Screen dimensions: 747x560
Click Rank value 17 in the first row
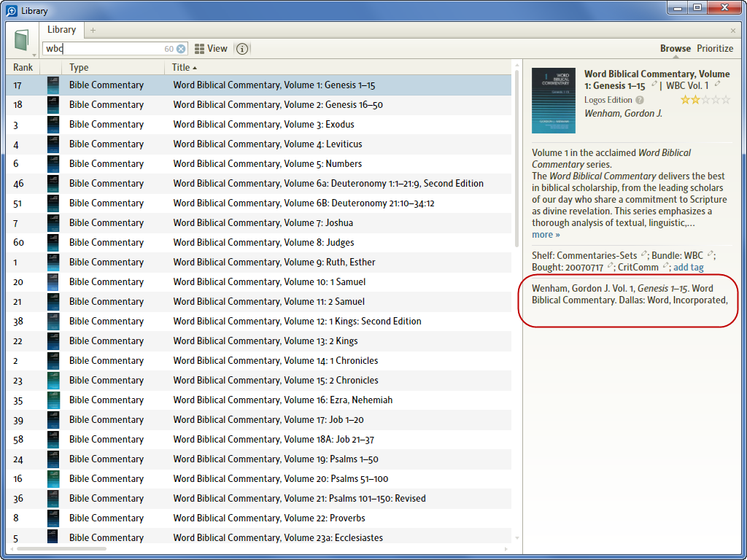pyautogui.click(x=18, y=86)
